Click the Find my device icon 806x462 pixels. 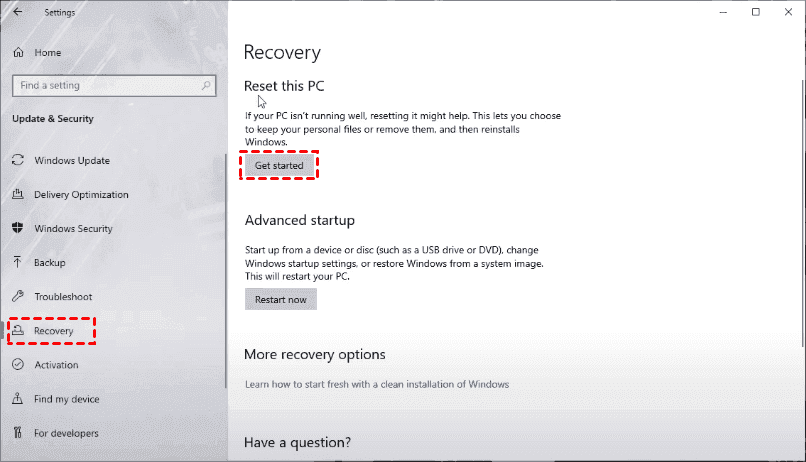pyautogui.click(x=17, y=399)
